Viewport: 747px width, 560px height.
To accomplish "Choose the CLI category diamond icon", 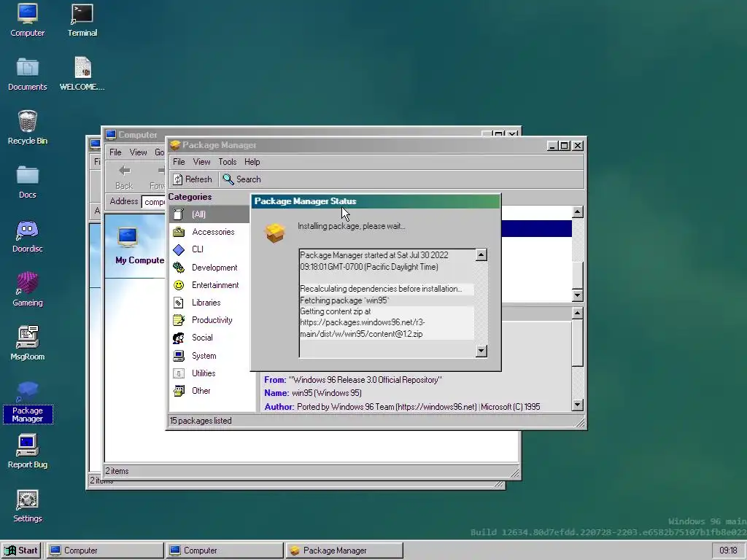I will click(179, 249).
